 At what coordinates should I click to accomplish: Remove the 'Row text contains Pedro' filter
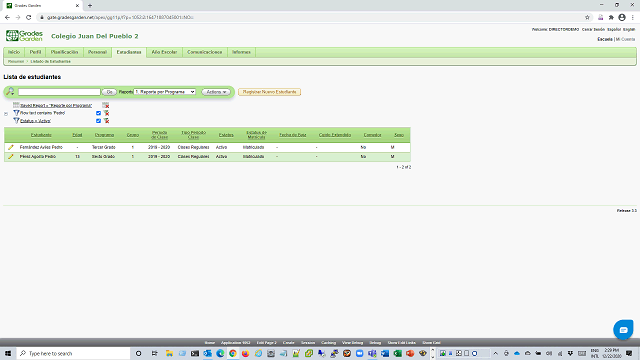[x=106, y=113]
